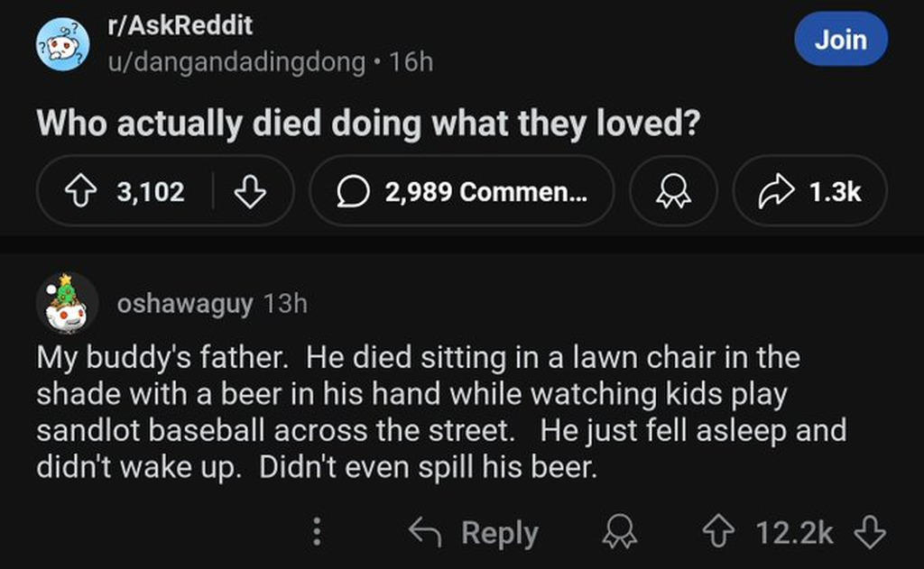Reply to oshawaguy's comment
Viewport: 924px width, 569px height.
[475, 532]
